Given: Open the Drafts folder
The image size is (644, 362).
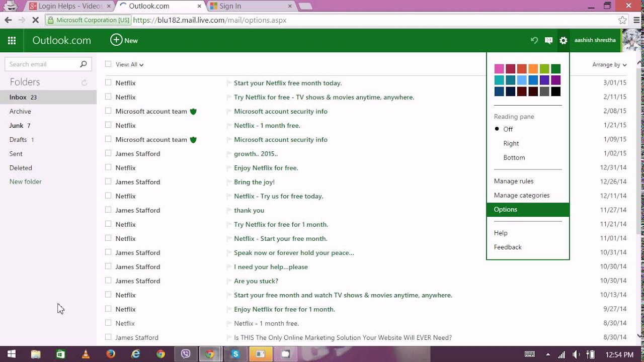Looking at the screenshot, I should 48,139.
